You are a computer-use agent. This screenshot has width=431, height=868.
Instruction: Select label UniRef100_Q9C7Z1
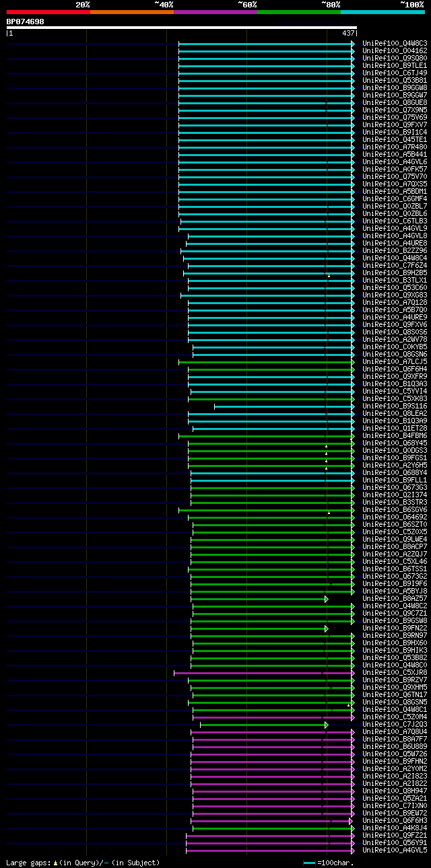[x=395, y=613]
